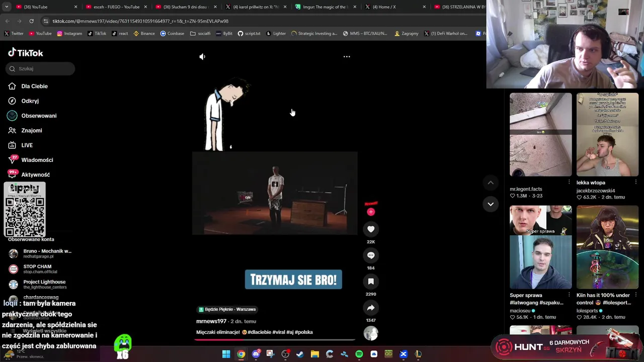Like the video with the heart icon
This screenshot has height=362, width=644.
pyautogui.click(x=371, y=229)
